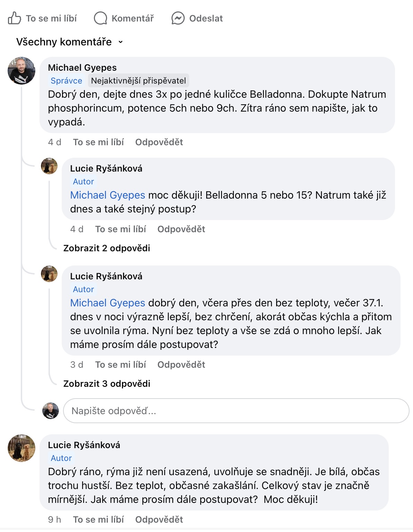Reply to Lucie's 'včera přes den' comment
Screen dimensions: 413x532
tap(181, 365)
